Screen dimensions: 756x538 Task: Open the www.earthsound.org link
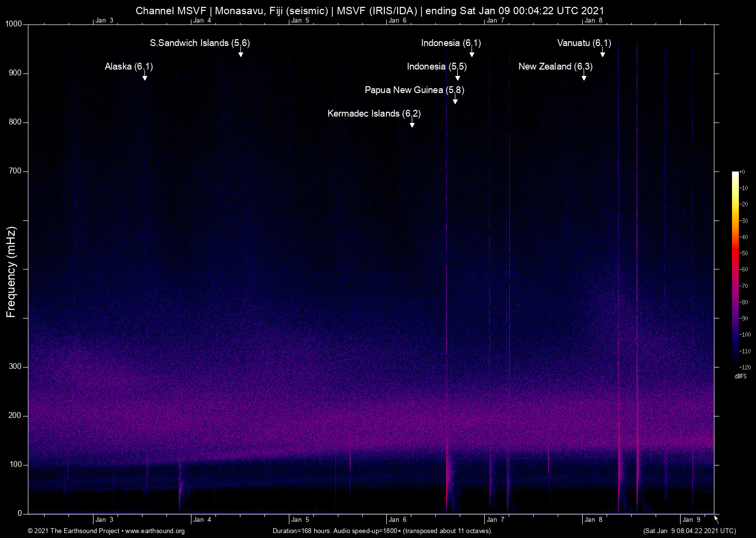tap(155, 531)
